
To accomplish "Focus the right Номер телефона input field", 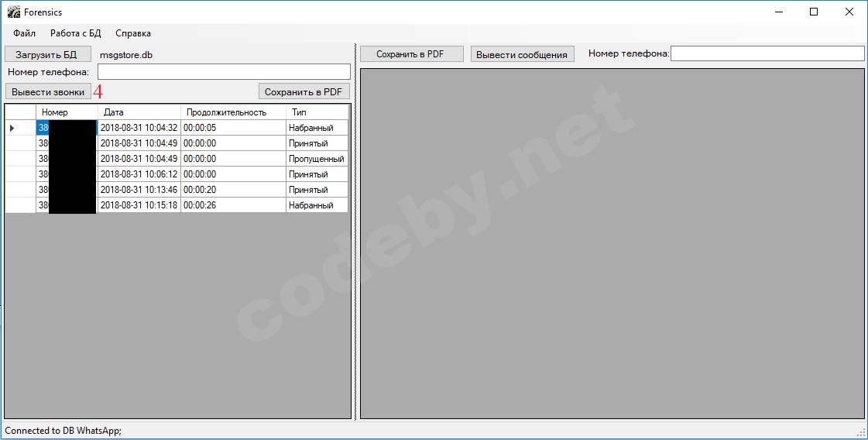I will 767,53.
